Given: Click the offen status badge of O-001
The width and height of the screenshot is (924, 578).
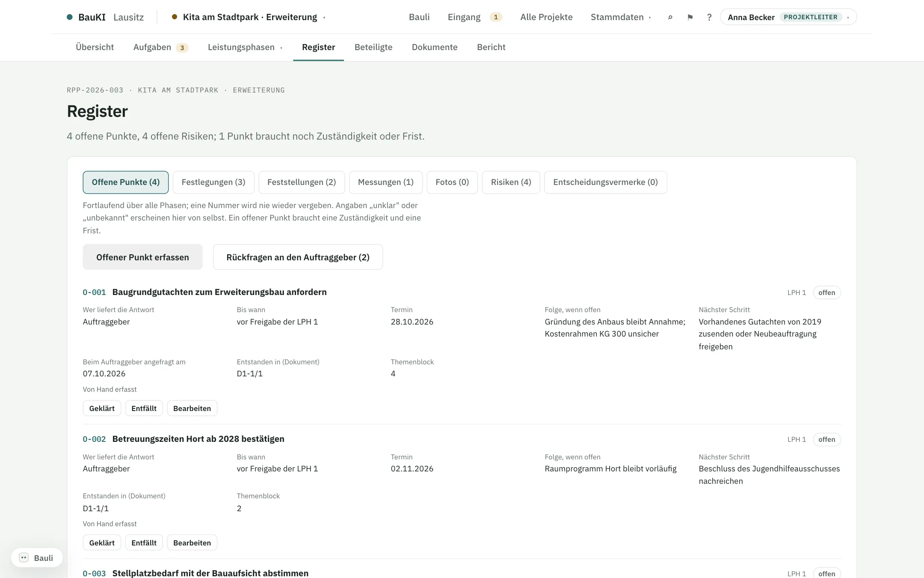Looking at the screenshot, I should point(827,293).
